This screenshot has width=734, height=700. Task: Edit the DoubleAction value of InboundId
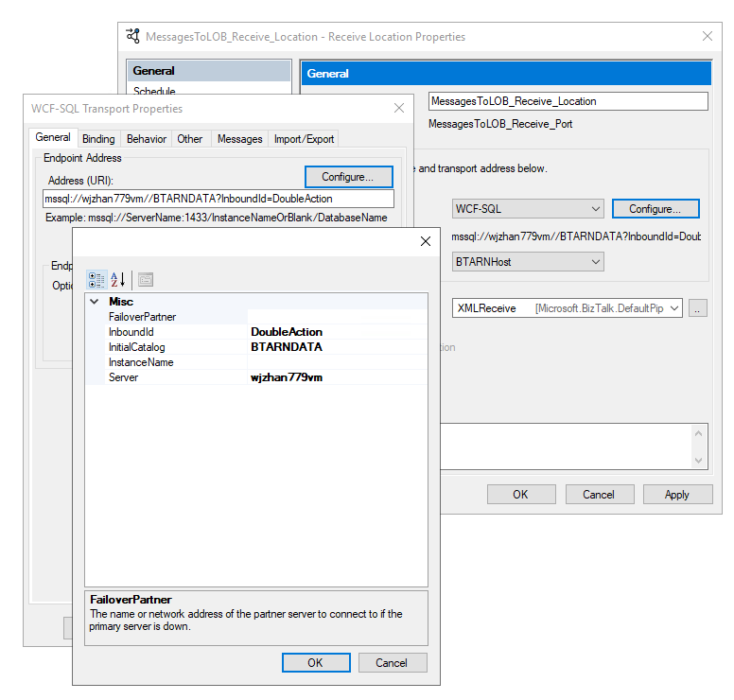tap(337, 332)
